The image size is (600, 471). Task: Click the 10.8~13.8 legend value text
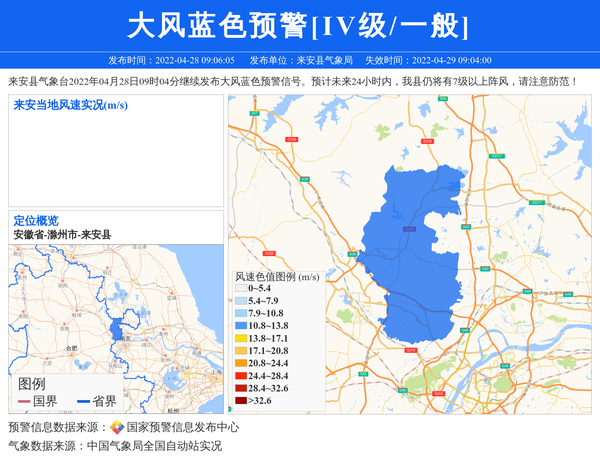[x=268, y=326]
